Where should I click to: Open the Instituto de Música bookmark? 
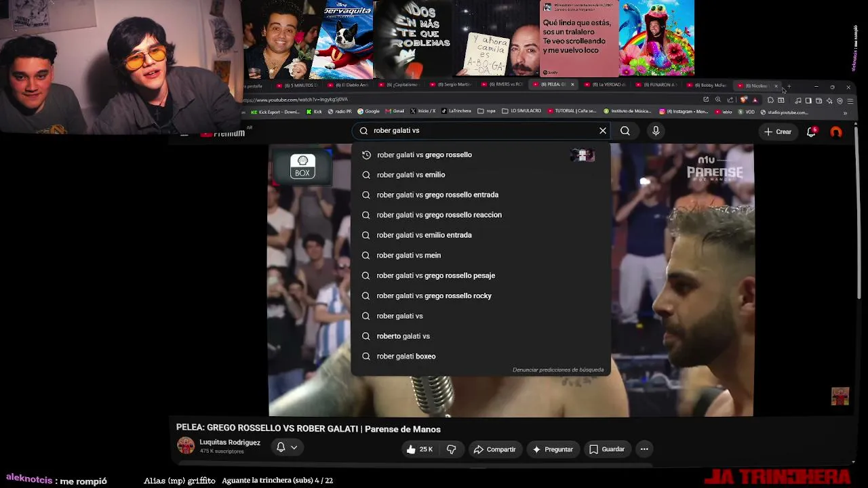[627, 111]
